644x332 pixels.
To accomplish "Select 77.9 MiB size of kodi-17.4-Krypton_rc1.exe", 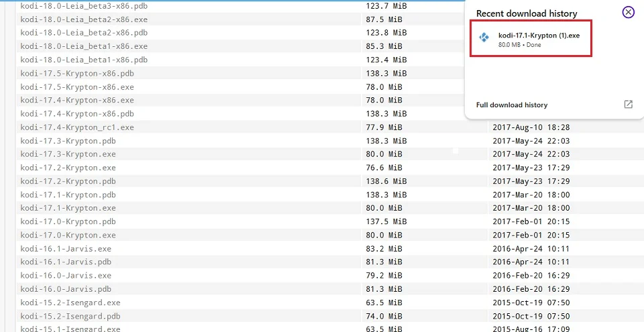I will click(384, 127).
